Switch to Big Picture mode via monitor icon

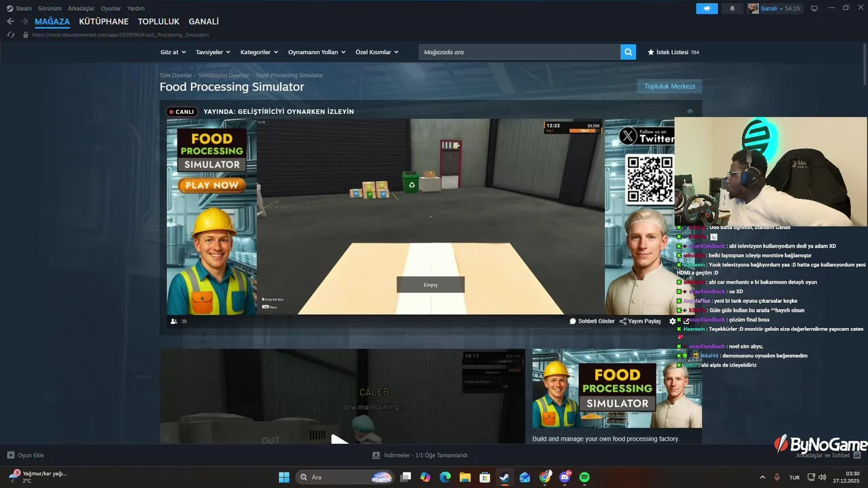coord(814,8)
